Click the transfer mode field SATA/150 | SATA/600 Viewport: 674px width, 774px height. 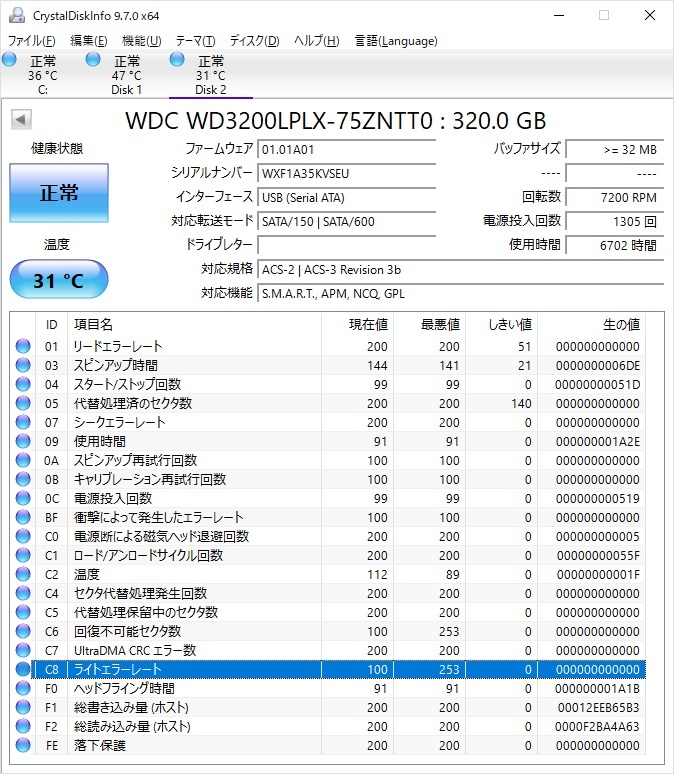[347, 221]
